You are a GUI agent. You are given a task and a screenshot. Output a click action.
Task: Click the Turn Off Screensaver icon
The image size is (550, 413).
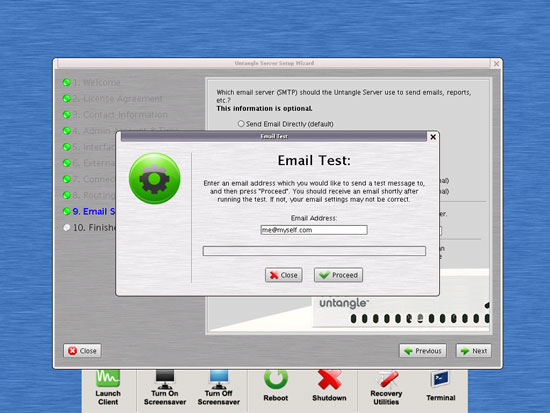219,387
